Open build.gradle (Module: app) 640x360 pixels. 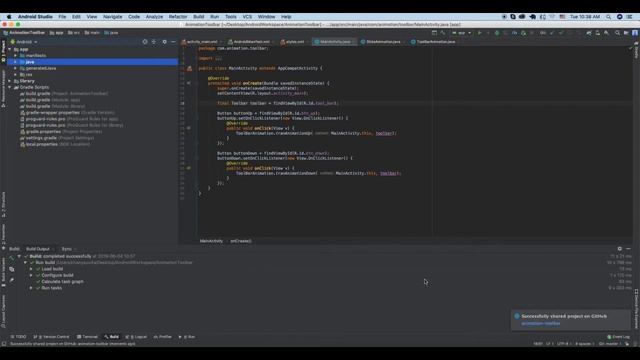tap(50, 100)
